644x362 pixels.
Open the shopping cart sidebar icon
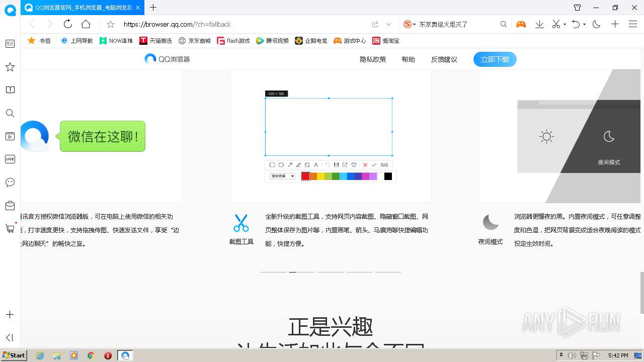tap(10, 228)
